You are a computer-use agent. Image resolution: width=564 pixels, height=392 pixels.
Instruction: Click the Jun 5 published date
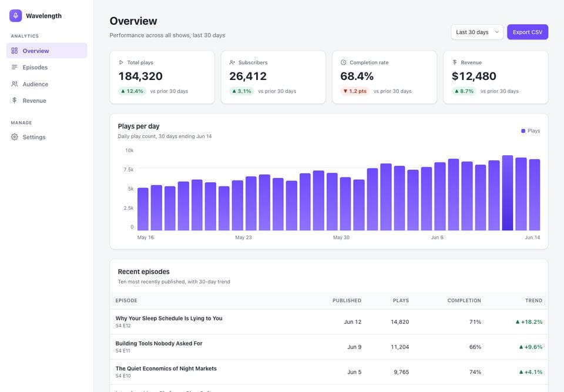pyautogui.click(x=354, y=372)
